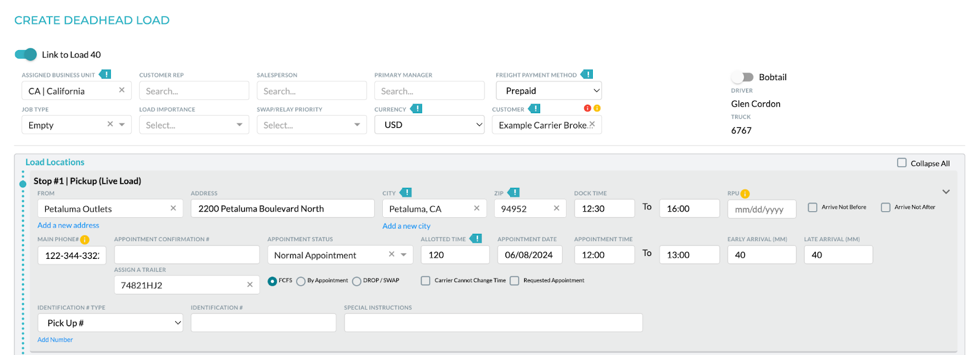Clear Example Carrier Broker customer
The height and width of the screenshot is (355, 980).
592,124
